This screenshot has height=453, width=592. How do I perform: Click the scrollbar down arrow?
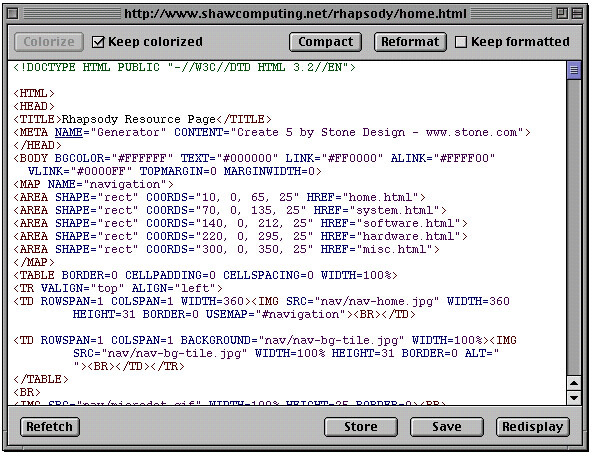(x=574, y=398)
